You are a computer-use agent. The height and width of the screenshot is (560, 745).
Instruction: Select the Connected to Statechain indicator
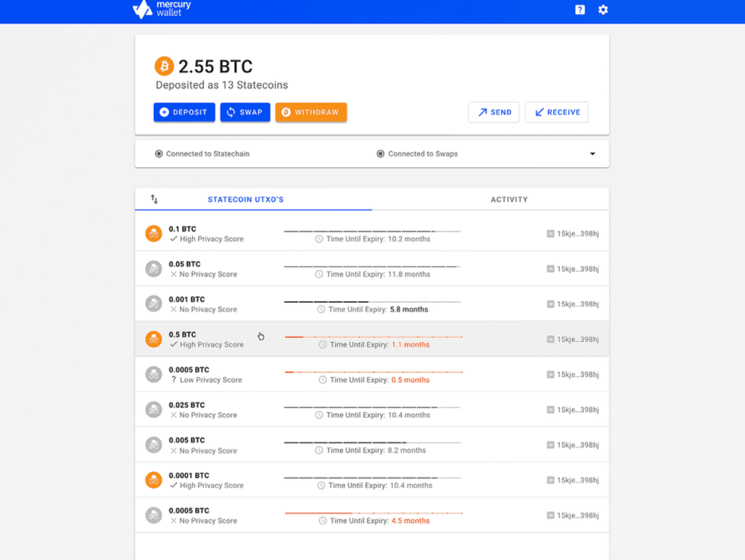point(203,154)
